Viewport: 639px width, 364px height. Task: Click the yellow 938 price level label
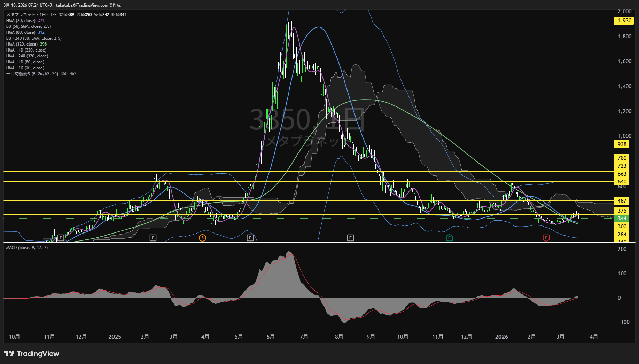tap(622, 144)
